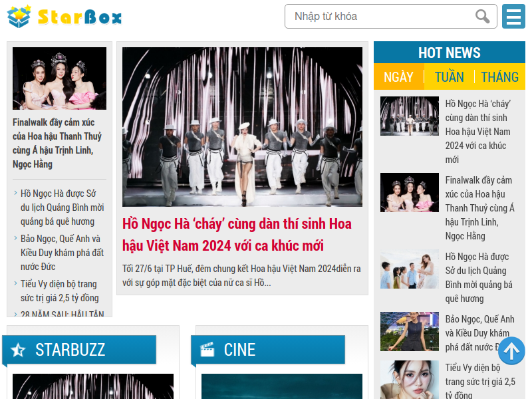Open the large featured stage performance photo
This screenshot has width=532, height=399.
[x=242, y=127]
